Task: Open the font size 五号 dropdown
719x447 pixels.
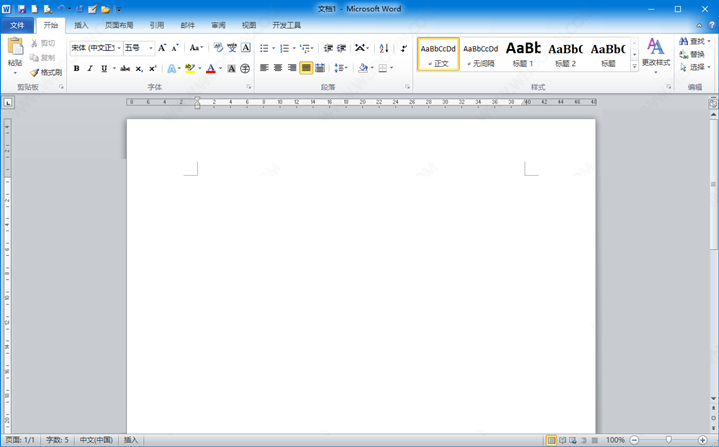Action: click(150, 48)
